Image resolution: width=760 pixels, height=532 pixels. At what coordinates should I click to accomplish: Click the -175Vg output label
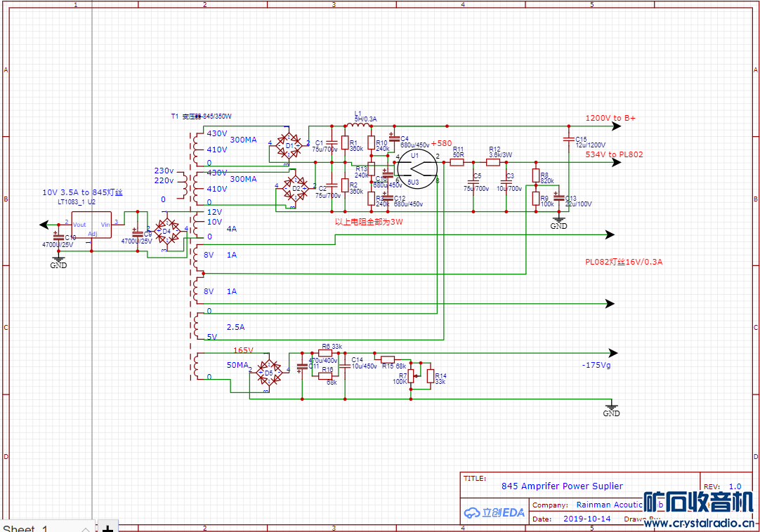(596, 365)
